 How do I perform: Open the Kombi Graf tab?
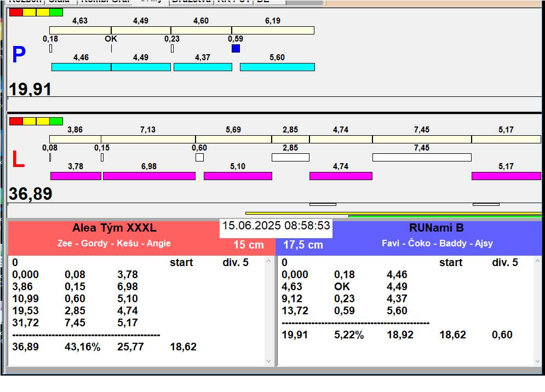[x=105, y=2]
